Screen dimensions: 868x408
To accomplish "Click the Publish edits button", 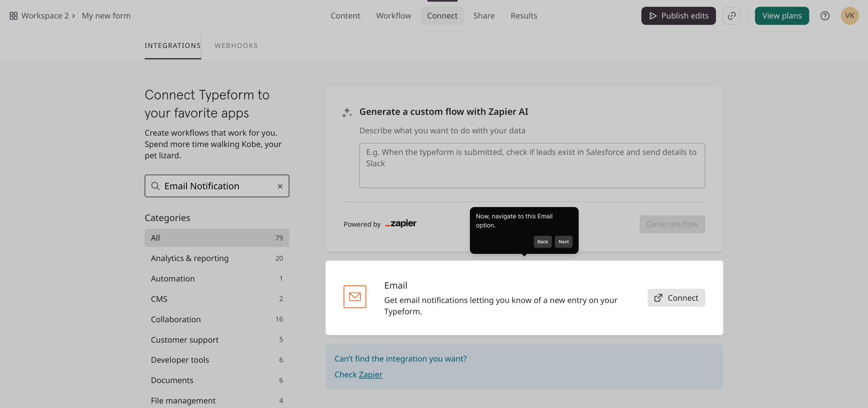I will (678, 16).
